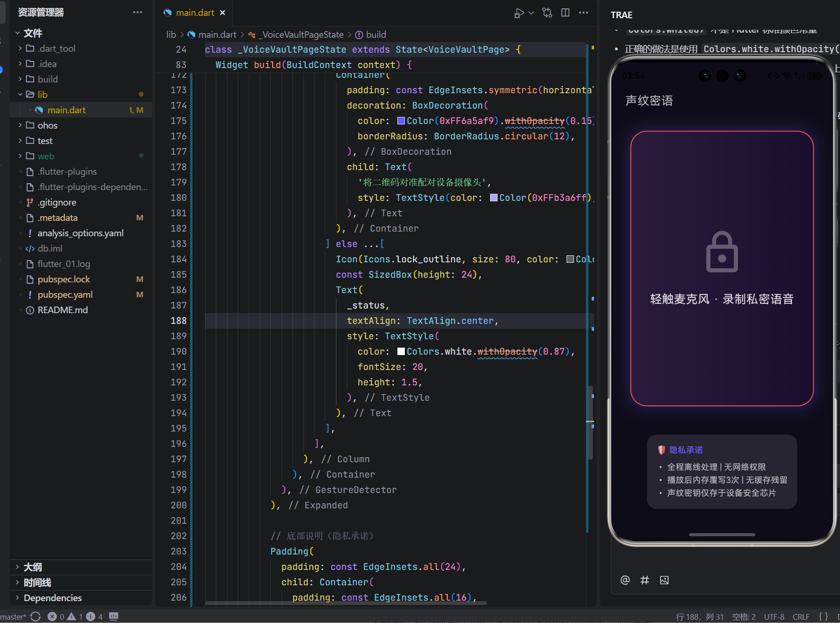The image size is (840, 623).
Task: Tap the lock icon in the phone preview
Action: pos(722,252)
